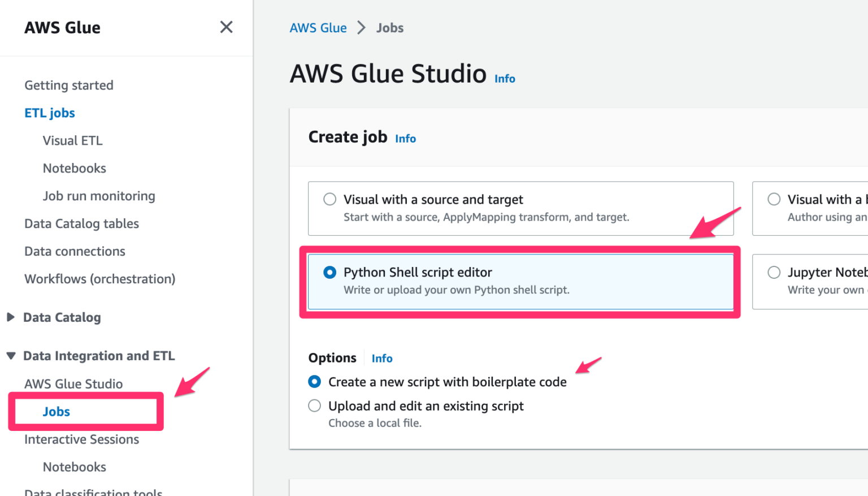This screenshot has width=868, height=496.
Task: Open Visual ETL from the sidebar
Action: point(72,140)
